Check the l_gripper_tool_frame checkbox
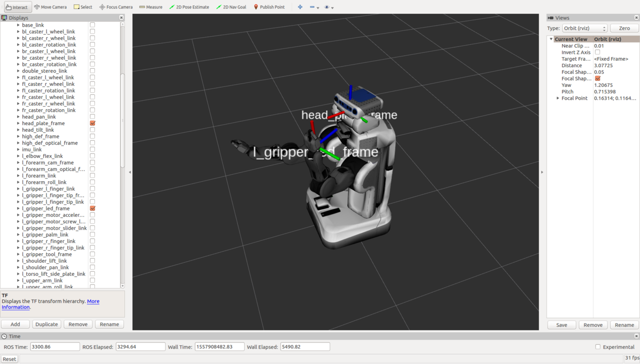 [x=92, y=254]
